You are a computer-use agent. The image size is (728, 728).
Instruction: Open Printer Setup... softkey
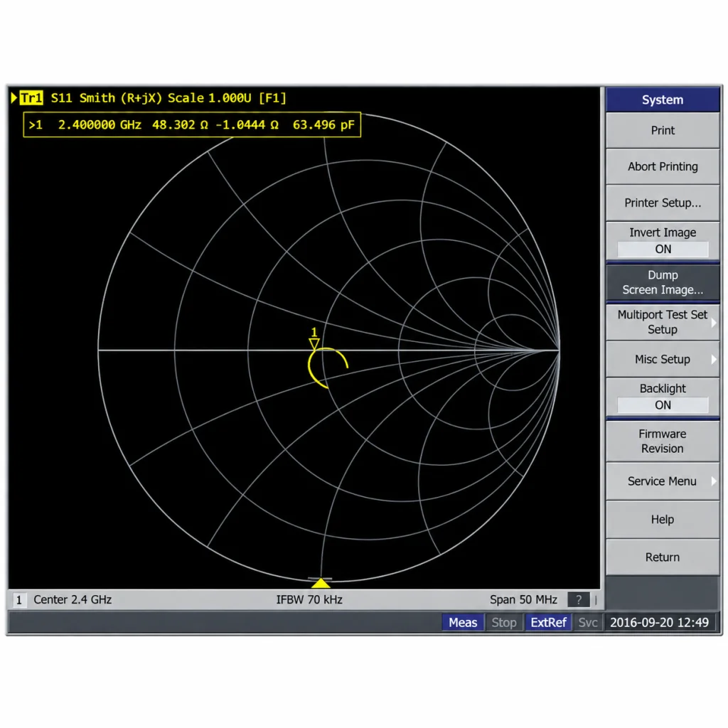[x=663, y=203]
